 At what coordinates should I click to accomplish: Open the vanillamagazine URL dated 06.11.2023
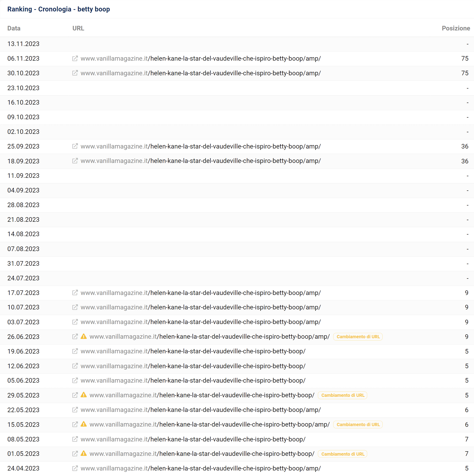201,58
